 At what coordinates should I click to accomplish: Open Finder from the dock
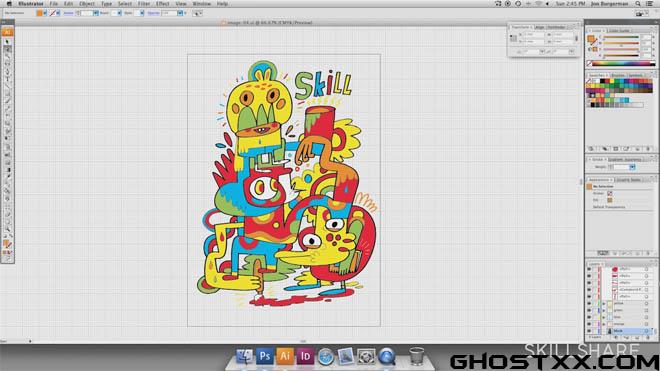point(244,356)
